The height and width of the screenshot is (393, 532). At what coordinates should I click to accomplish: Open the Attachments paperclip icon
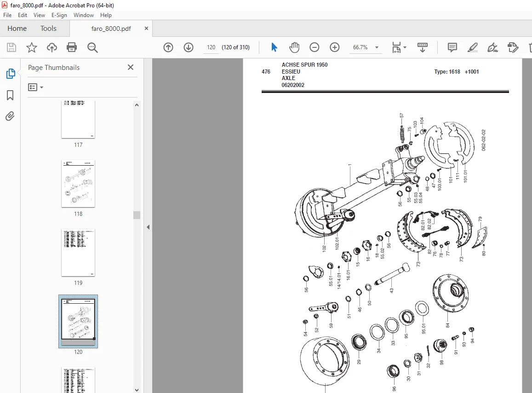pos(10,116)
